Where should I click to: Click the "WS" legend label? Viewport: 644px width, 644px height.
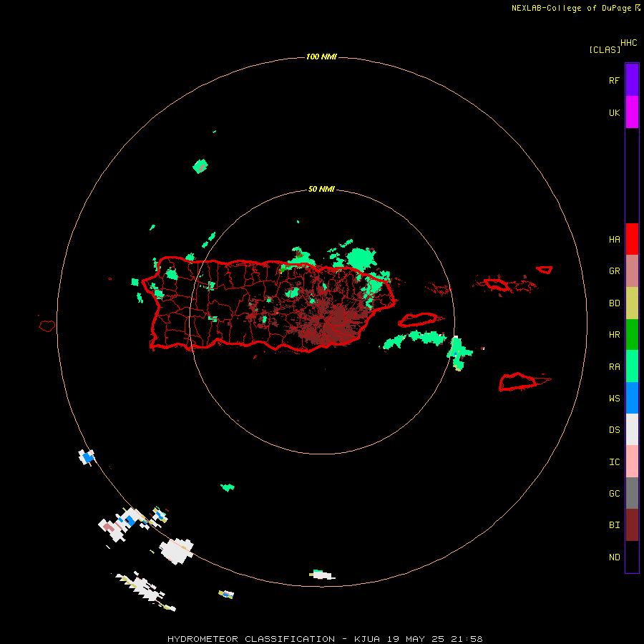pos(614,399)
